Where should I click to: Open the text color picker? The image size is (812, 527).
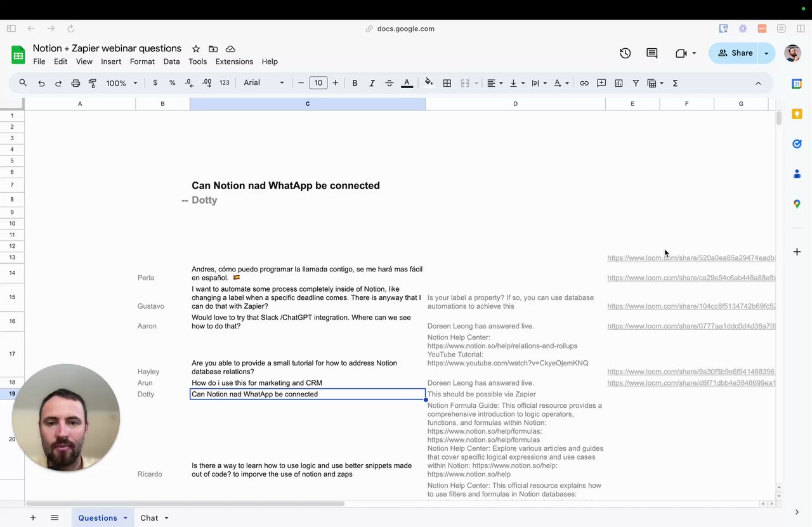407,83
